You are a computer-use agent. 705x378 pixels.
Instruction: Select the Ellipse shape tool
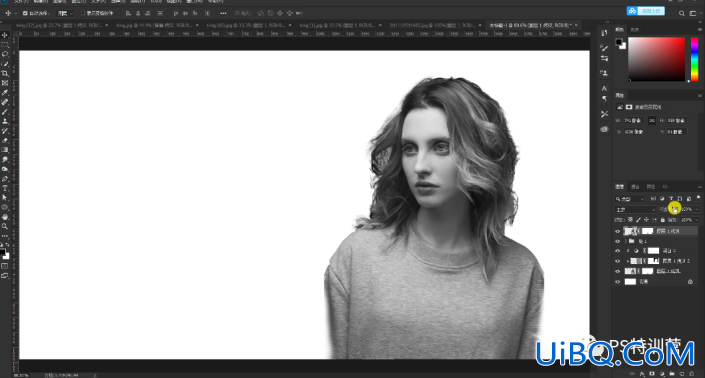tap(5, 207)
